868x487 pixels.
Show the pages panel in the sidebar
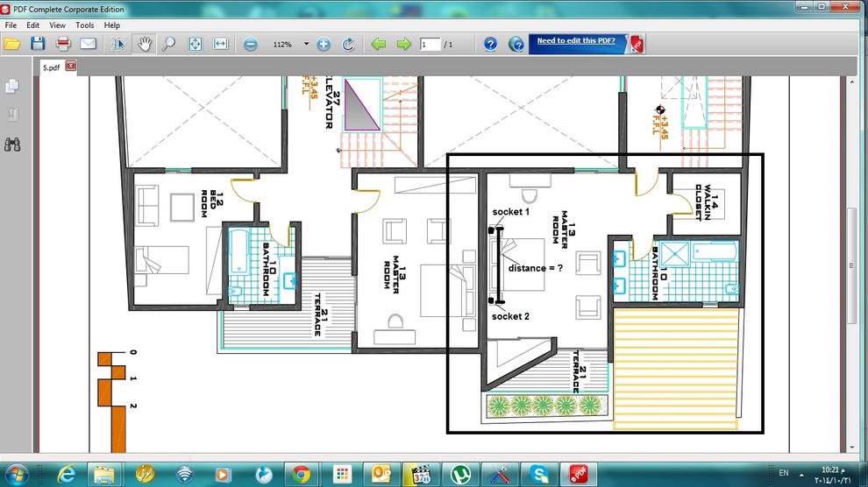tap(12, 86)
